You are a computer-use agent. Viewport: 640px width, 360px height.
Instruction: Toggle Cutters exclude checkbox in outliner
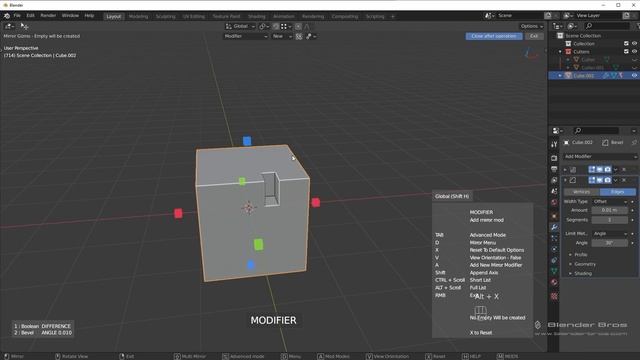click(x=626, y=52)
